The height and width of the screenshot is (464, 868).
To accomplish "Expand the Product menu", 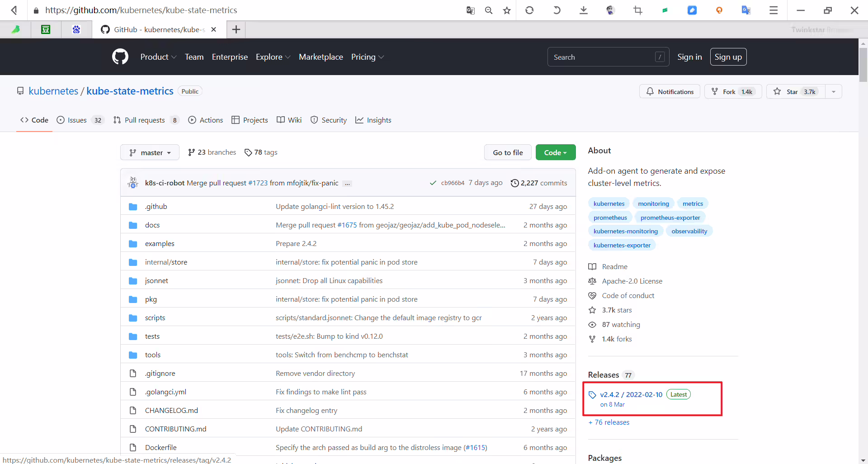I will coord(158,57).
